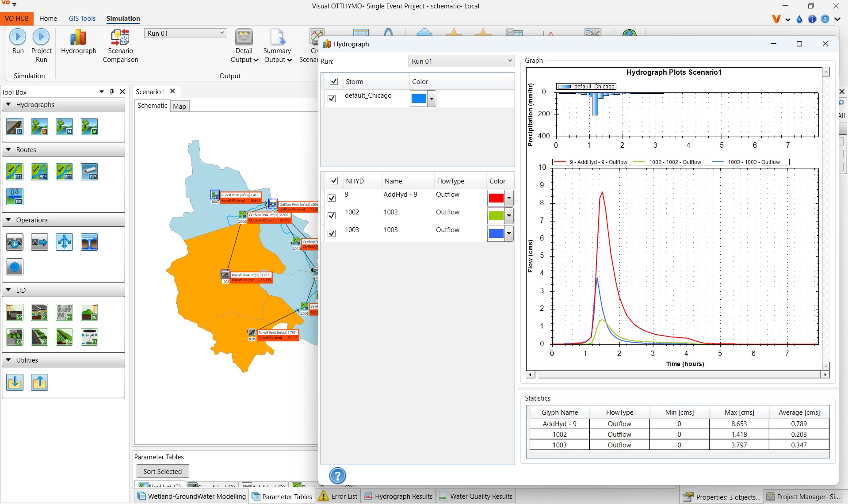This screenshot has width=848, height=504.
Task: Select the RR route reservoir tool
Action: (15, 197)
